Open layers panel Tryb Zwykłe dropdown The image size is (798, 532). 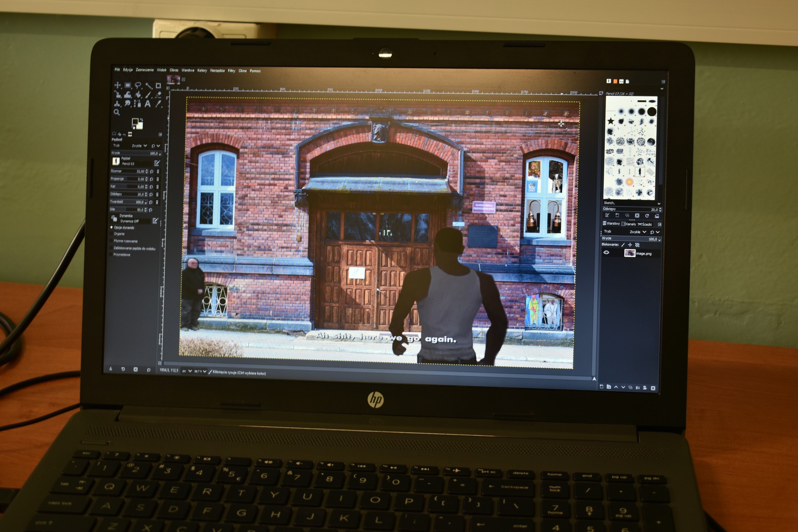[638, 232]
